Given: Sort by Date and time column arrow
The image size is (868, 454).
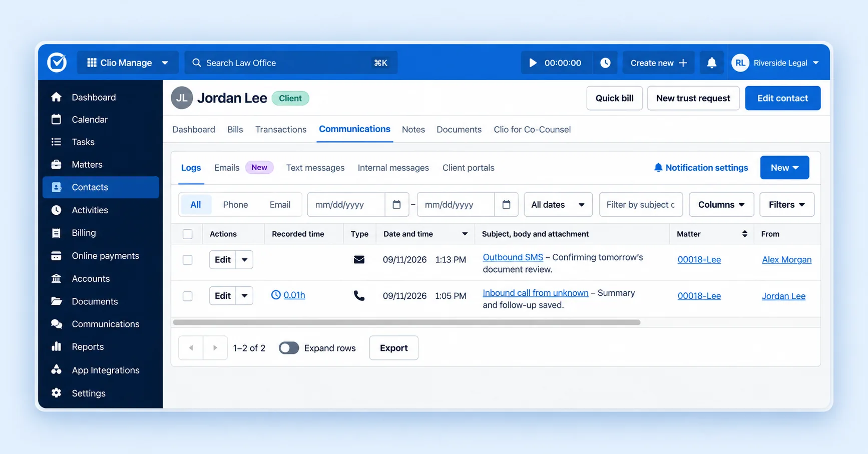Looking at the screenshot, I should (465, 234).
